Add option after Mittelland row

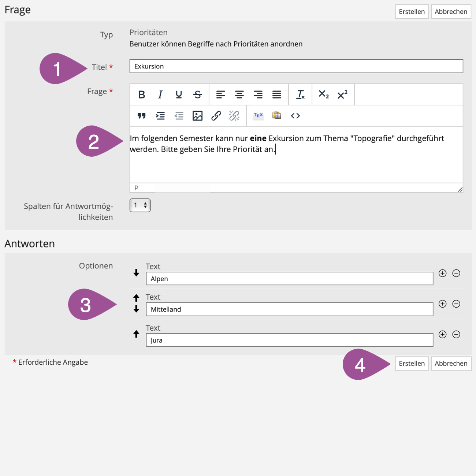pos(442,304)
